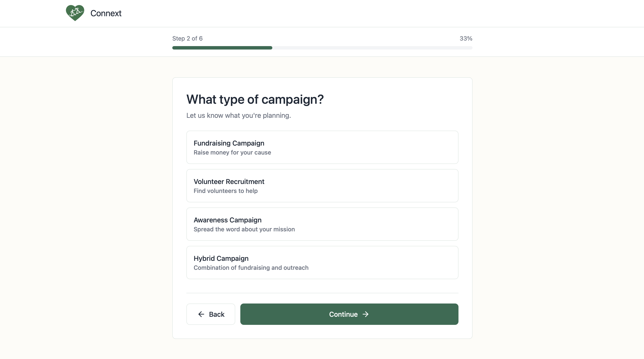Pick the Awareness Campaign option

(322, 224)
